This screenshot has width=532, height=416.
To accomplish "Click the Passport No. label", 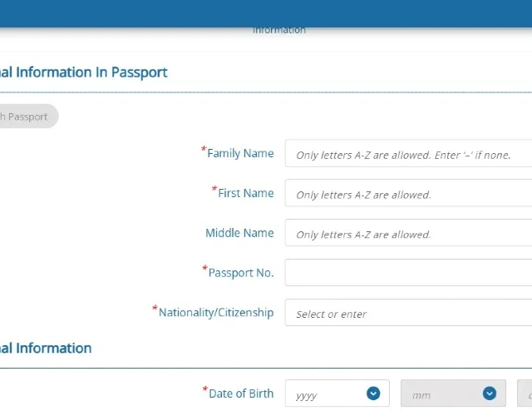I will click(x=240, y=272).
